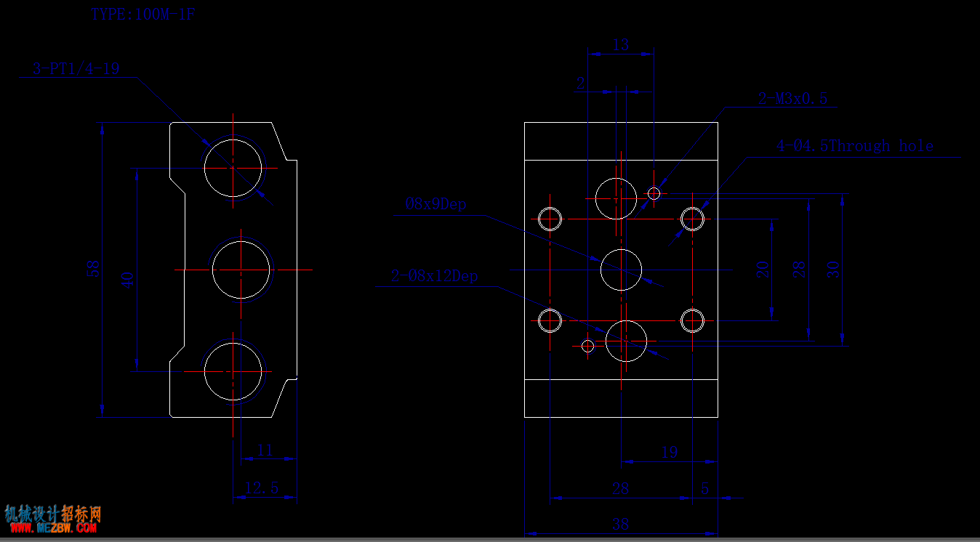Select the Ø8x9Dep annotation text

click(x=435, y=204)
